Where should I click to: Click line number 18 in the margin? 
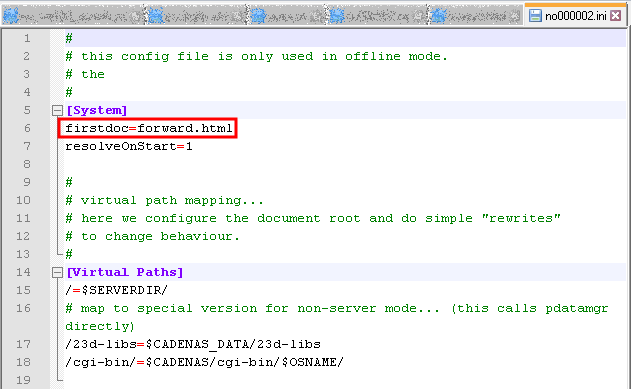pos(23,362)
